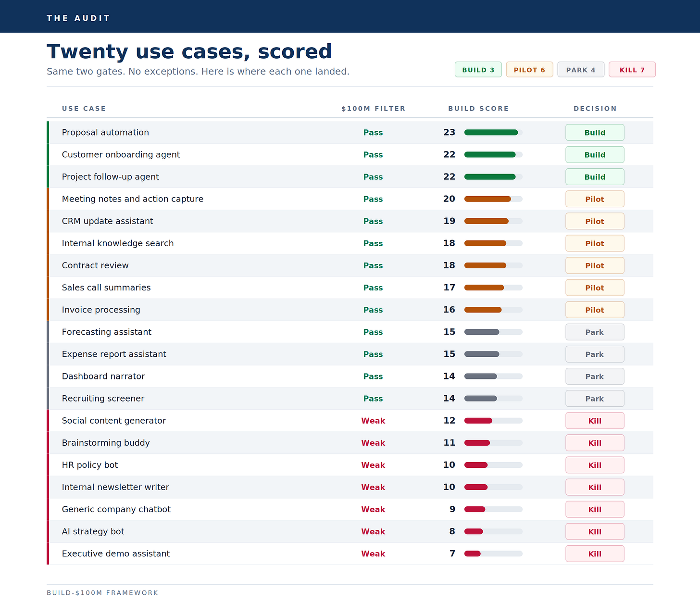Click the Kill badge for Generic company chatbot
This screenshot has width=700, height=602.
[x=595, y=509]
